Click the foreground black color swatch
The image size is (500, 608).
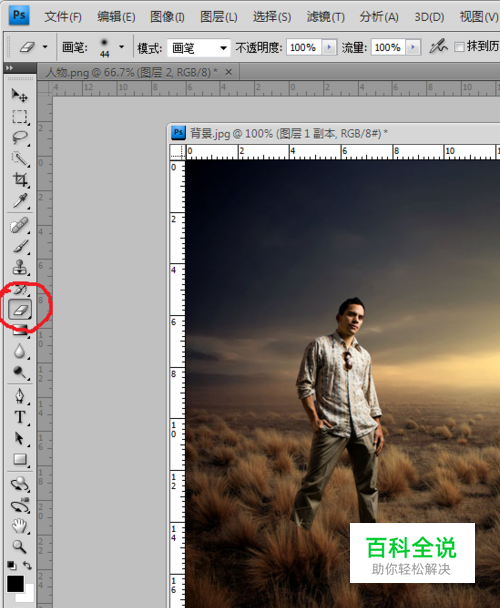(15, 584)
